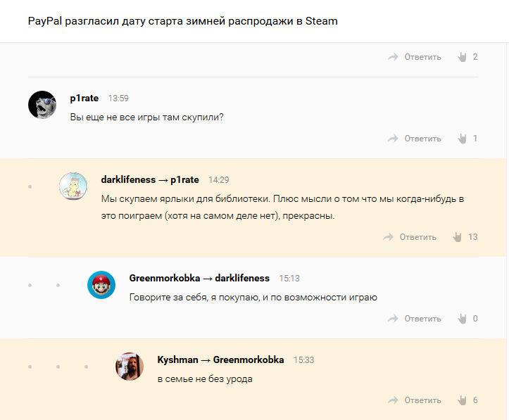This screenshot has width=509, height=420.
Task: Like Kyshman's comment about семья
Action: [x=463, y=400]
